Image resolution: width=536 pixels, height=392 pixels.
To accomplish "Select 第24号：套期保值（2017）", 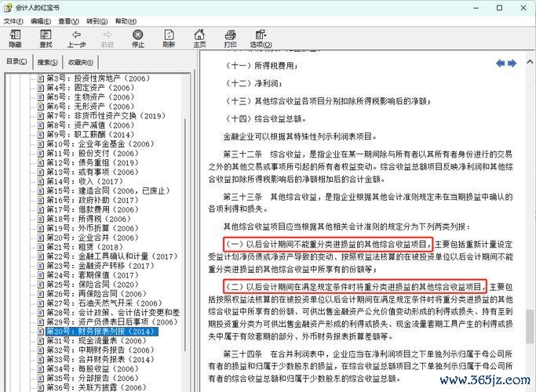I will pos(93,275).
